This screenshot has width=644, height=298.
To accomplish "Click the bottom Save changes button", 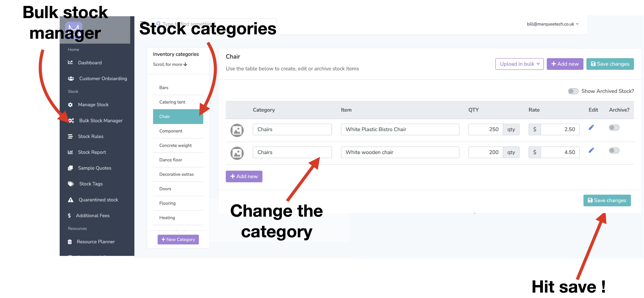I will 607,200.
